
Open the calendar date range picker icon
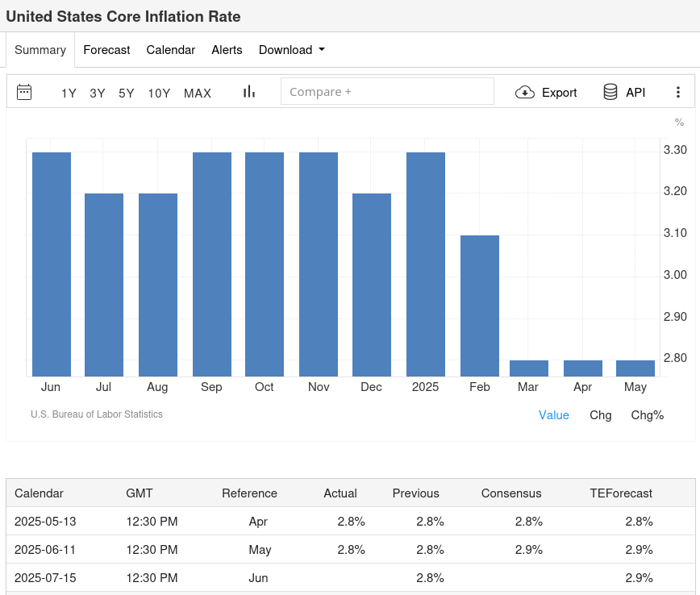click(24, 92)
